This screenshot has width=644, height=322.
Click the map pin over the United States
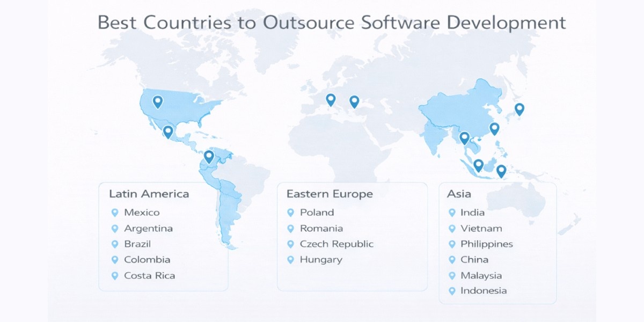pyautogui.click(x=157, y=101)
